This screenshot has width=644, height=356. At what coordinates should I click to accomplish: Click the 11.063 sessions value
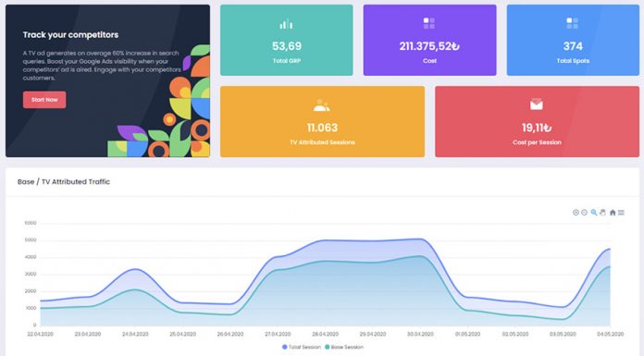tap(322, 128)
